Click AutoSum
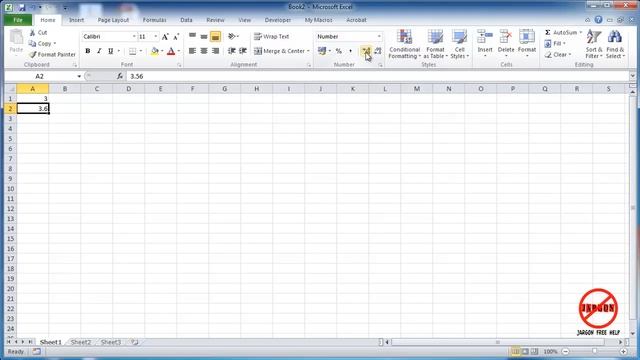Viewport: 640px width, 360px height. [x=561, y=32]
